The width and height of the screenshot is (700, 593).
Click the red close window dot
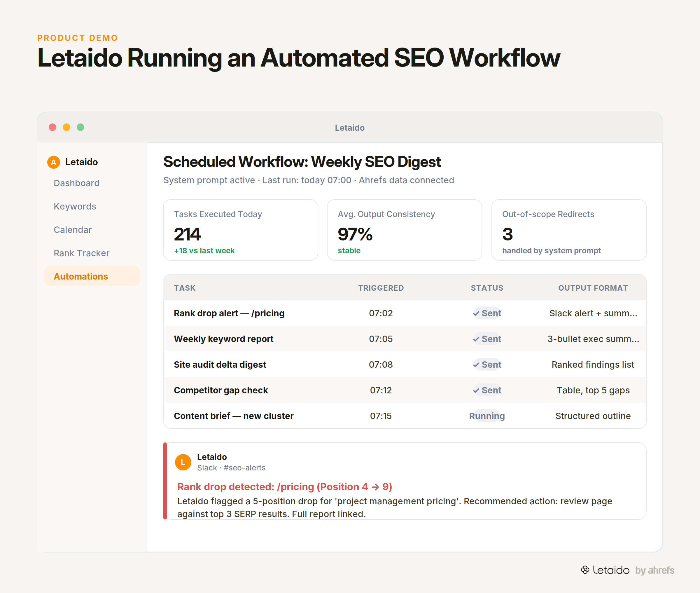(x=52, y=128)
